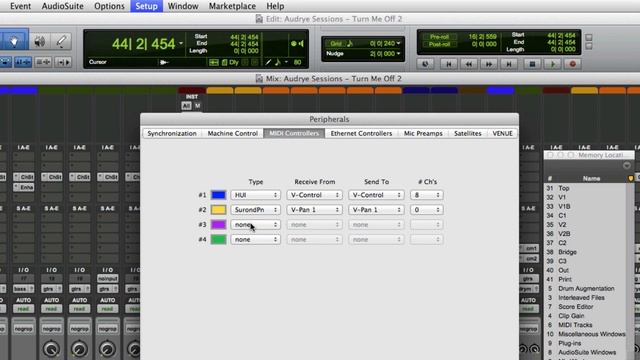This screenshot has width=640, height=360.
Task: Switch to the Machine Control tab
Action: click(x=233, y=133)
